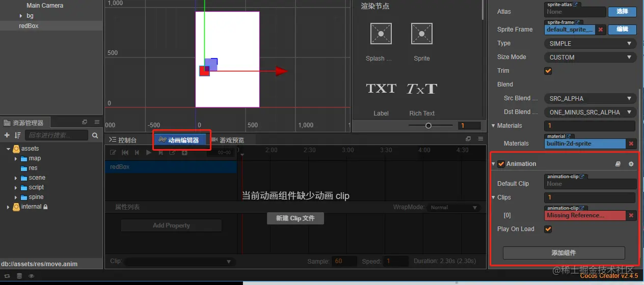The width and height of the screenshot is (644, 285).
Task: Step to next animation frame
Action: 160,152
